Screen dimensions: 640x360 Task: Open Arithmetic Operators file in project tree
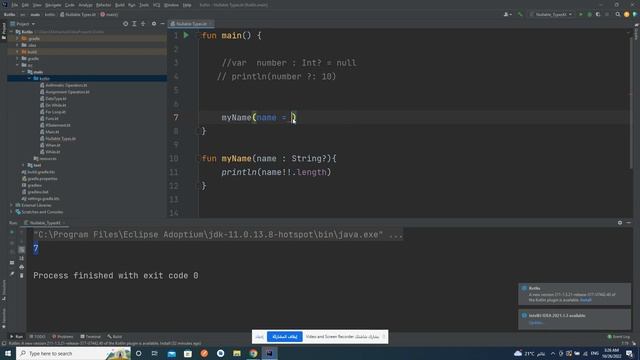coord(64,85)
